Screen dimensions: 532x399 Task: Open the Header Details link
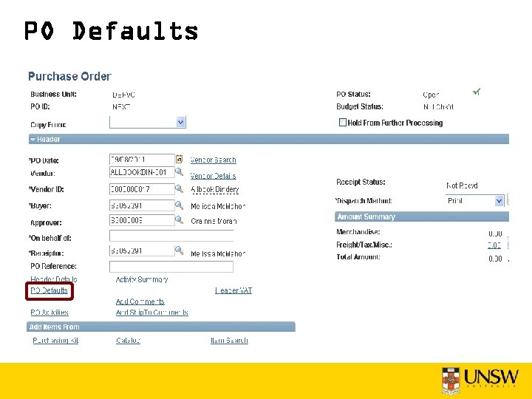(54, 279)
